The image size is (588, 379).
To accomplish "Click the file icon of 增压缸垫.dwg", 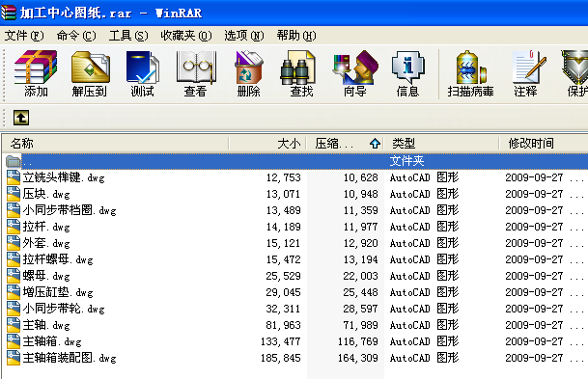I will pyautogui.click(x=14, y=292).
